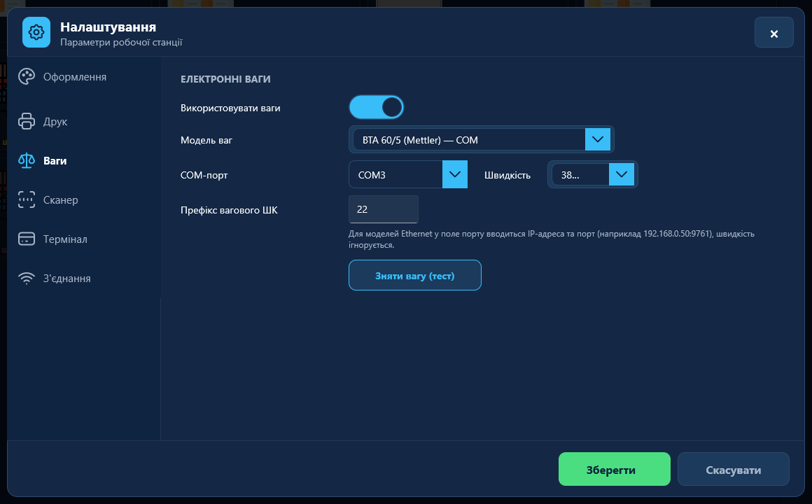Click the Wi-Fi icon beside З'єднання
The width and height of the screenshot is (812, 504).
pyautogui.click(x=27, y=278)
